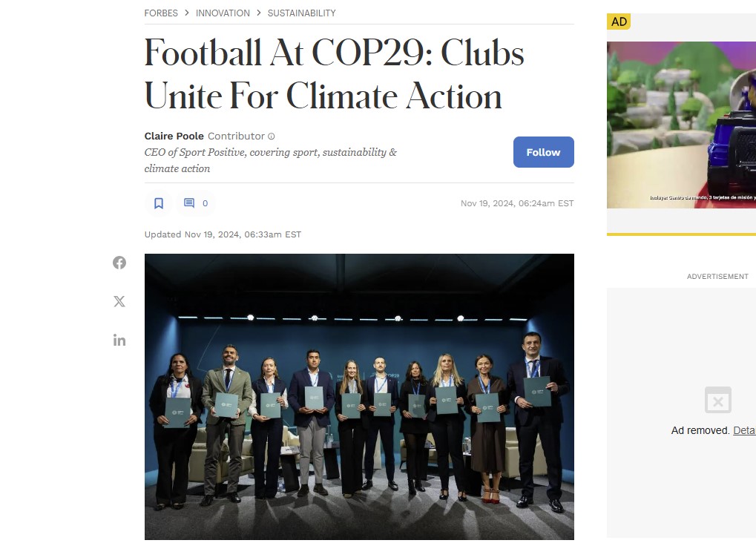Open the Details link for removed ad

point(744,430)
